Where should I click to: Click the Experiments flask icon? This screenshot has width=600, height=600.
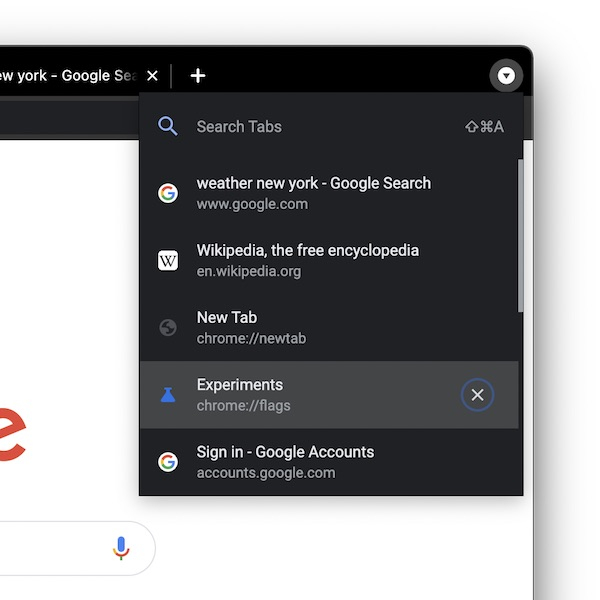(x=168, y=395)
